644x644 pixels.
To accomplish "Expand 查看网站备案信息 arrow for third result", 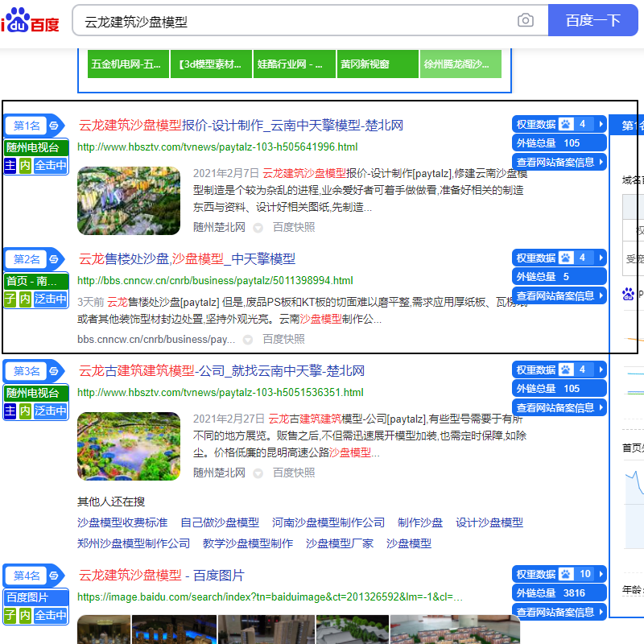I will point(601,407).
